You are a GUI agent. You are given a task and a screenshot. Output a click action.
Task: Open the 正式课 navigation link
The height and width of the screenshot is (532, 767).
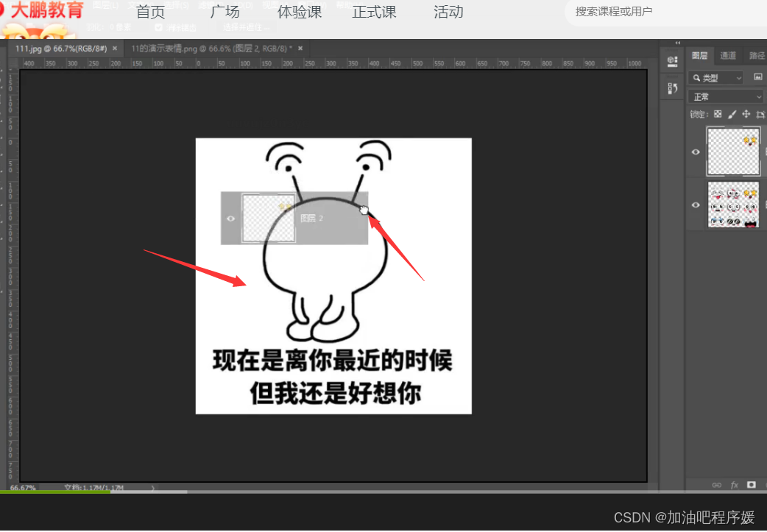pos(374,12)
